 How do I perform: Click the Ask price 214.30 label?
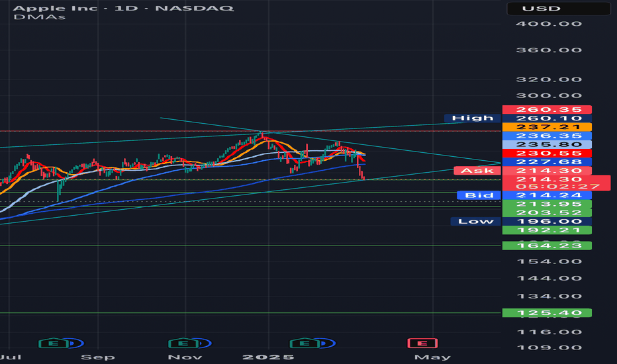[x=547, y=170]
